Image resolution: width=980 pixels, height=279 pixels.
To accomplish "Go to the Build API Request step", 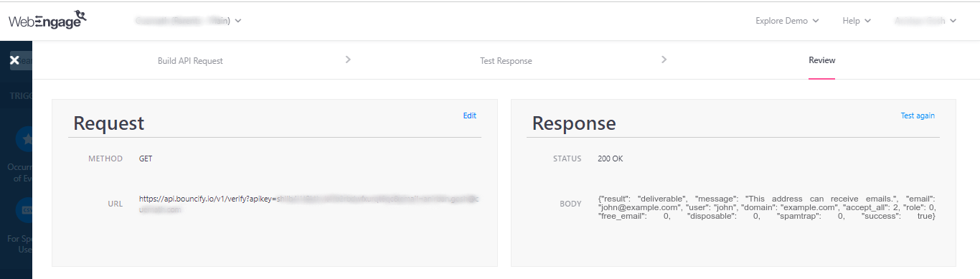I will pos(190,61).
